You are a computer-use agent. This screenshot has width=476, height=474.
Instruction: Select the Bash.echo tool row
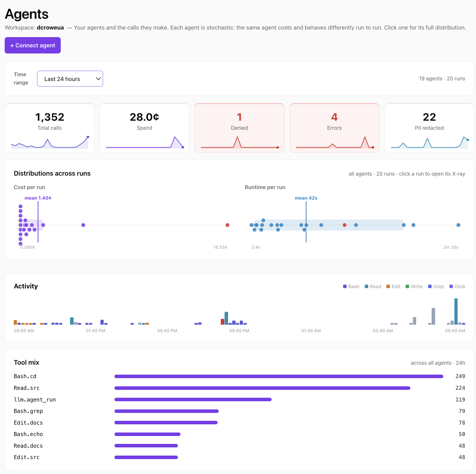239,434
